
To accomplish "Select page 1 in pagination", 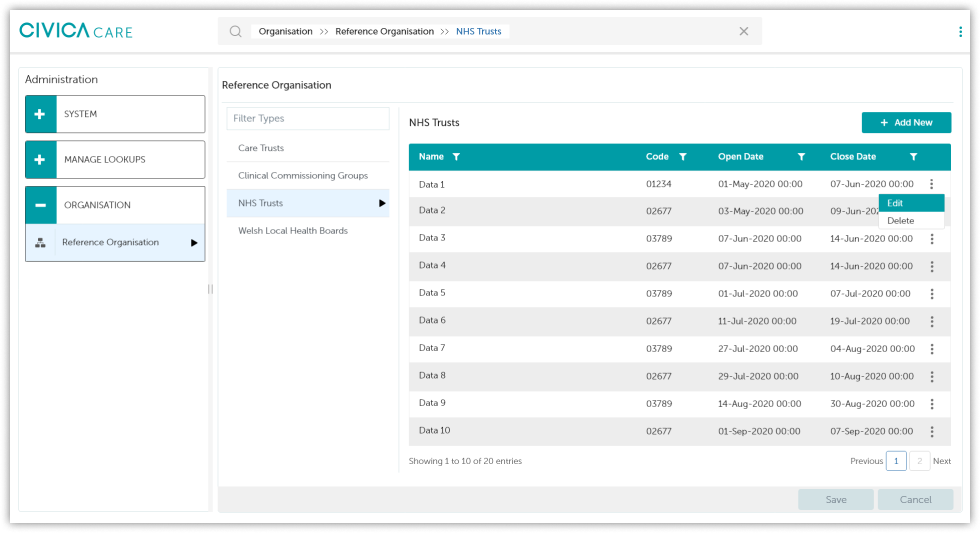I will (x=896, y=461).
